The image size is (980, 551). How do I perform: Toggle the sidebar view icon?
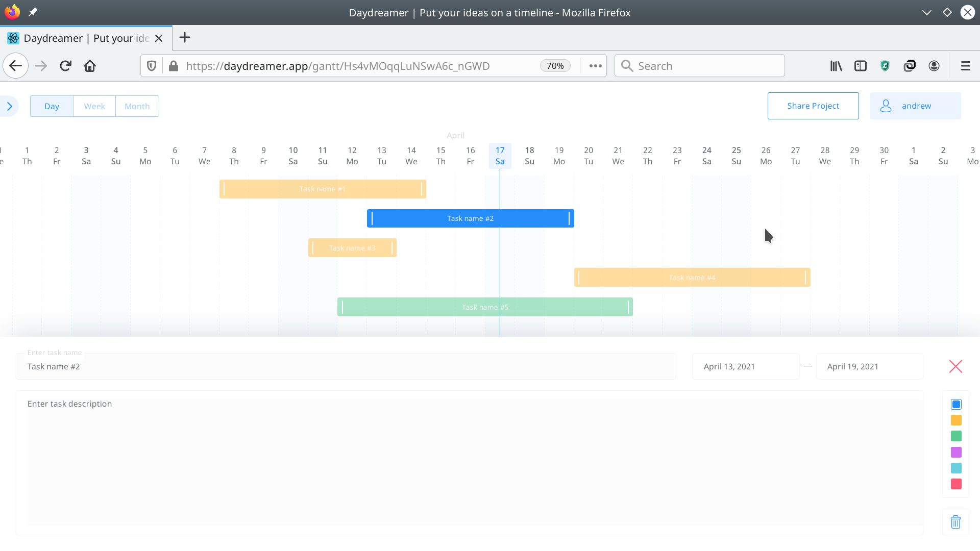click(x=860, y=66)
